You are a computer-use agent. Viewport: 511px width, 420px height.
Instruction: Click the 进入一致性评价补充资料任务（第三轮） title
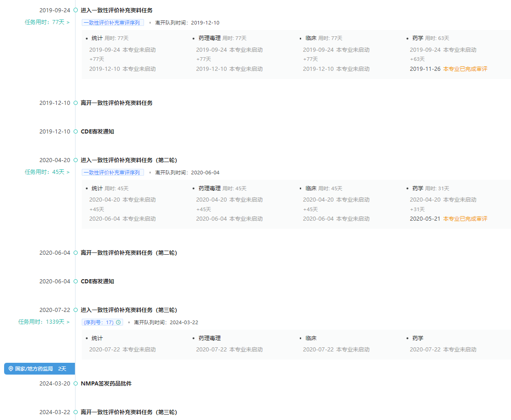point(129,310)
